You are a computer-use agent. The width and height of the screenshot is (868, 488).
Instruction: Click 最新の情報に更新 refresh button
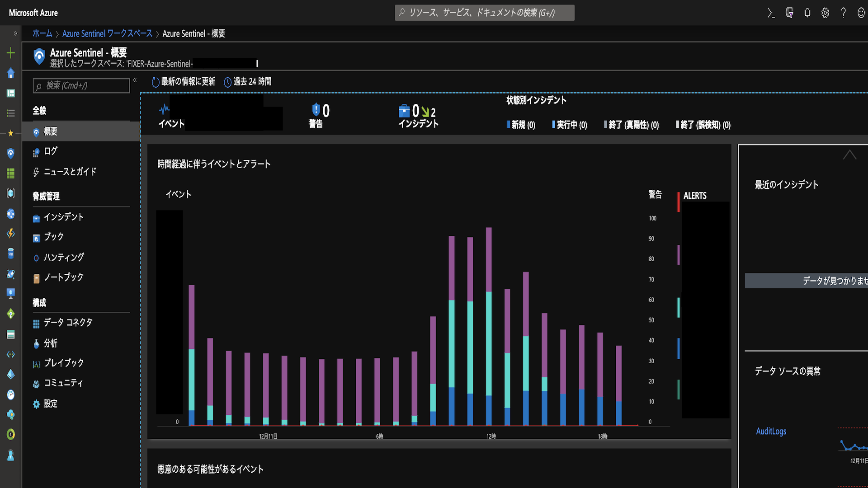(183, 82)
